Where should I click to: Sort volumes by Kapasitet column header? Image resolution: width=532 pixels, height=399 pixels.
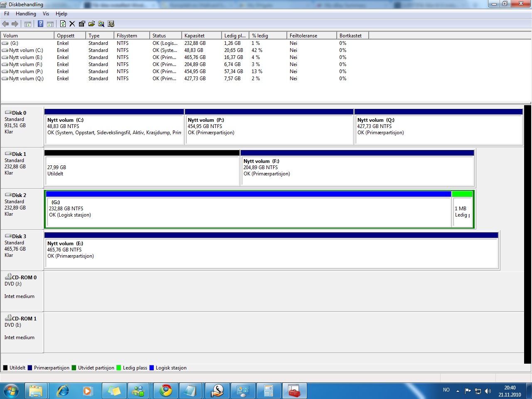(x=195, y=36)
